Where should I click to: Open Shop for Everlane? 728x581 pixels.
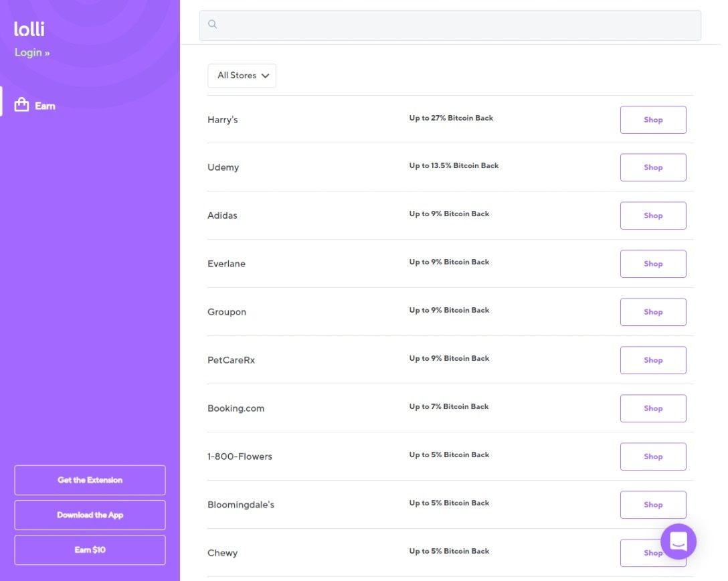[x=653, y=264]
